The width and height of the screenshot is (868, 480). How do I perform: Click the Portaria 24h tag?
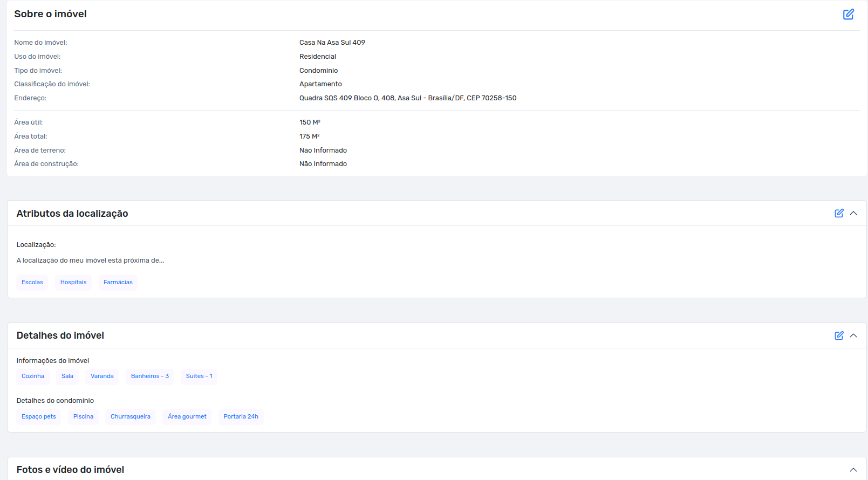coord(241,417)
